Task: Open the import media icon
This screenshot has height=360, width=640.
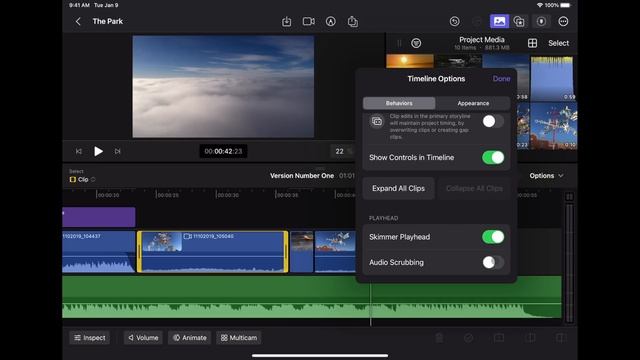Action: click(287, 22)
